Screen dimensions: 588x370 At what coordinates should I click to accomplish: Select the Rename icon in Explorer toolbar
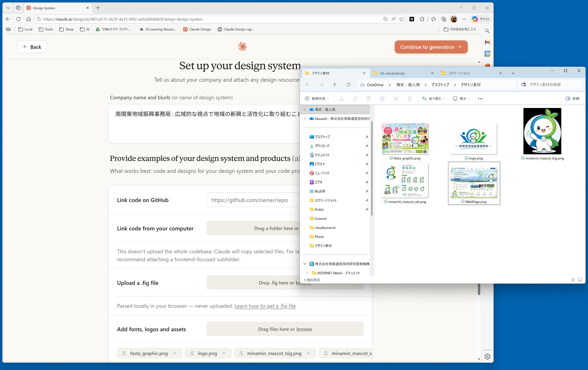[x=382, y=99]
